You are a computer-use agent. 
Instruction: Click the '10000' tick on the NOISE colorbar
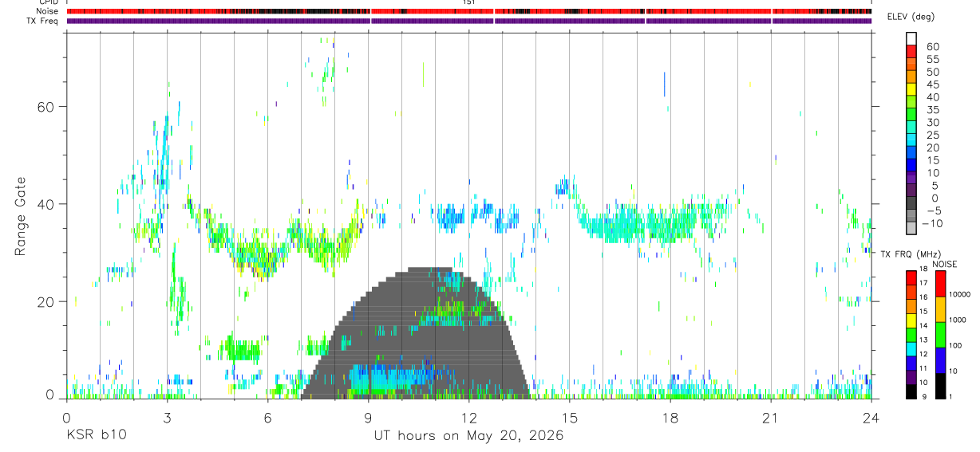(x=958, y=294)
